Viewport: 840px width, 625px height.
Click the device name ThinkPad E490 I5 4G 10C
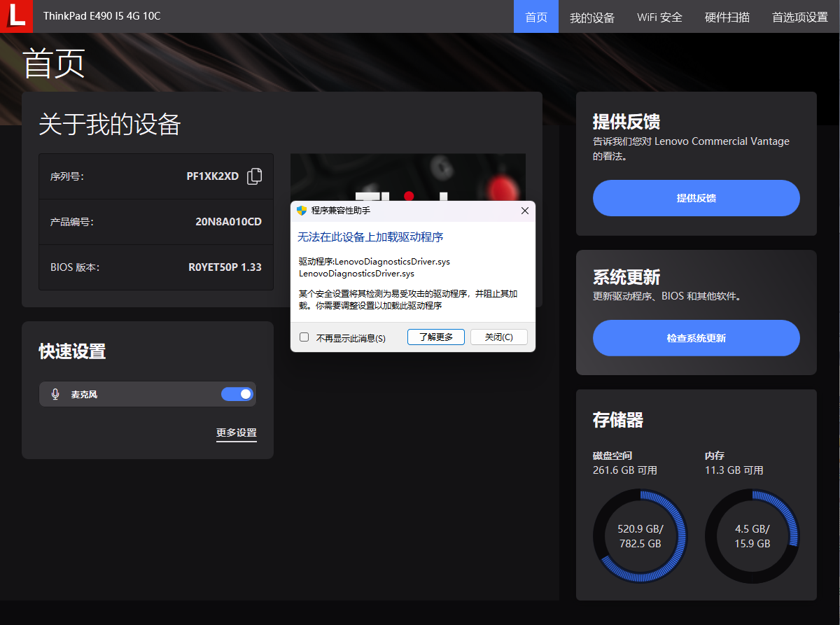click(x=101, y=16)
